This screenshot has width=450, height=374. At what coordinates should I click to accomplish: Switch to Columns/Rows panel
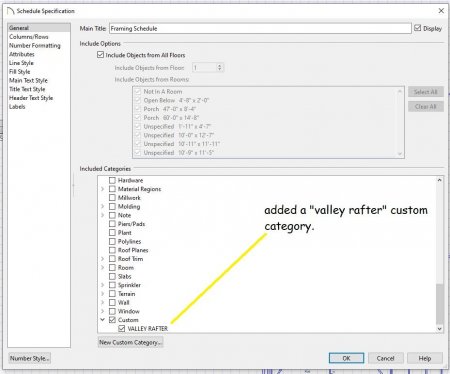coord(29,37)
